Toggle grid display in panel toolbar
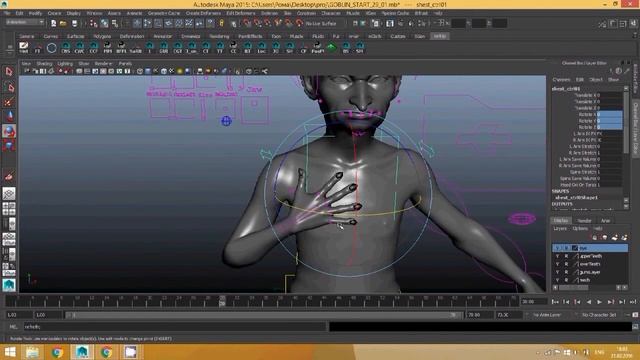Screen dimensions: 640x360 (79, 71)
